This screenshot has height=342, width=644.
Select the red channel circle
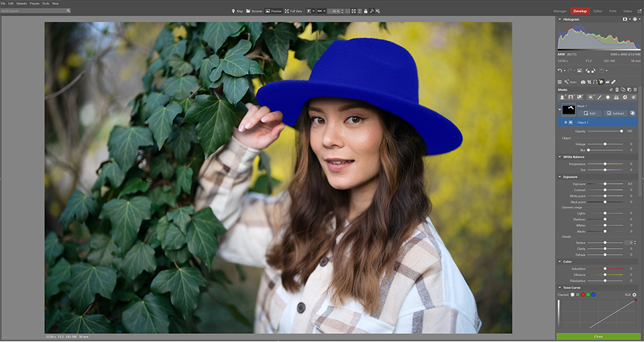[582, 294]
